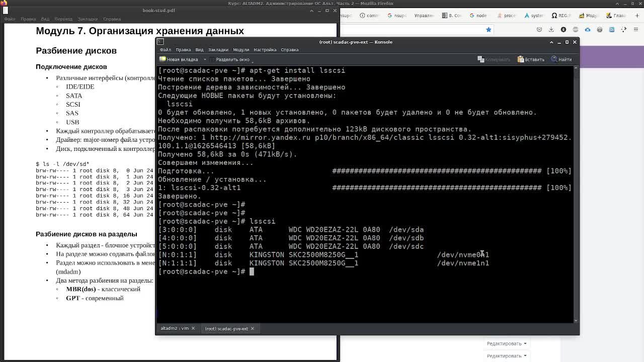Click at the terminal prompt cursor
This screenshot has height=362, width=644.
pos(252,271)
